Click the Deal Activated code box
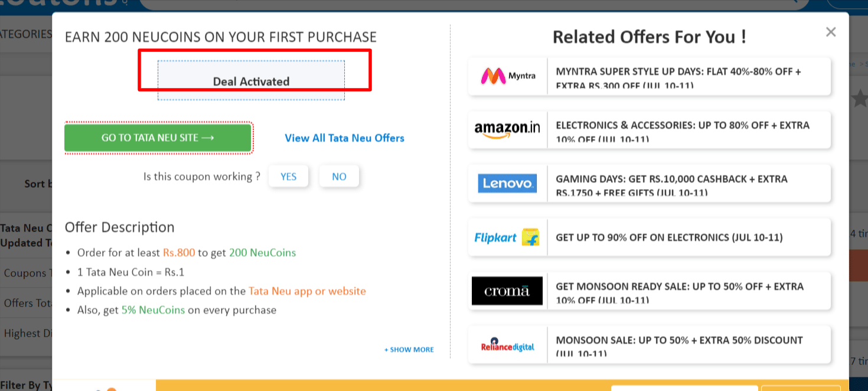868x391 pixels. coord(251,80)
